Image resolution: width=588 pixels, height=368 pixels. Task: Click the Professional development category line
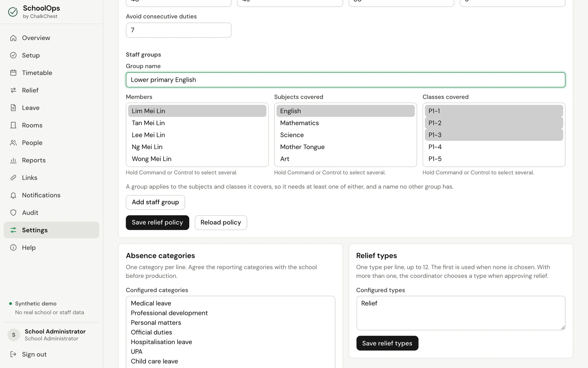pyautogui.click(x=169, y=313)
